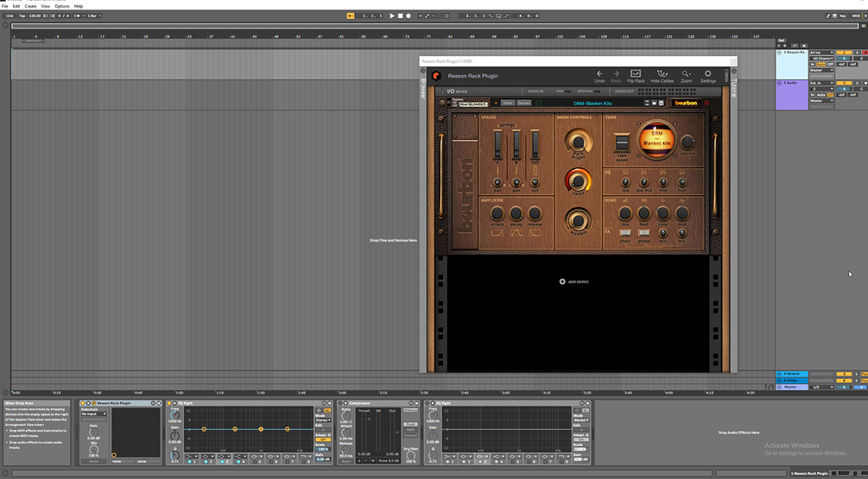The image size is (868, 479).
Task: Open All Ins input dropdown on track 1
Action: click(x=821, y=53)
